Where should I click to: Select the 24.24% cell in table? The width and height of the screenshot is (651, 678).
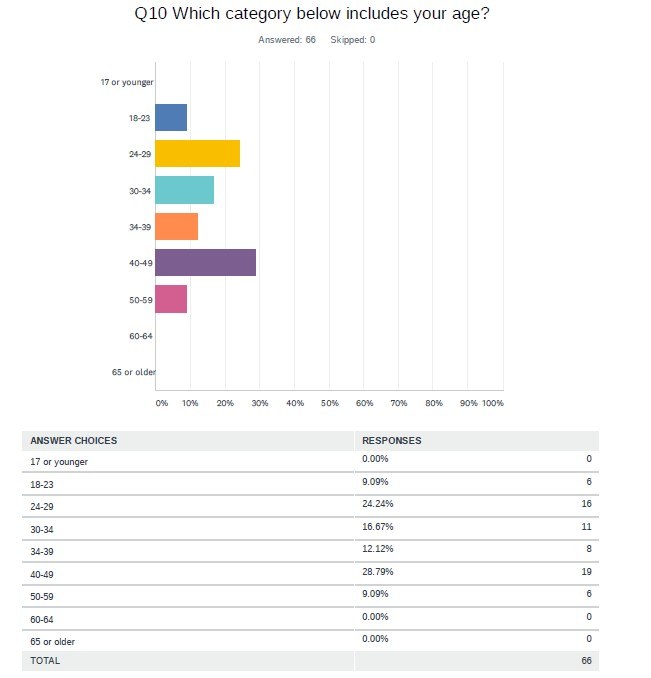tap(378, 504)
